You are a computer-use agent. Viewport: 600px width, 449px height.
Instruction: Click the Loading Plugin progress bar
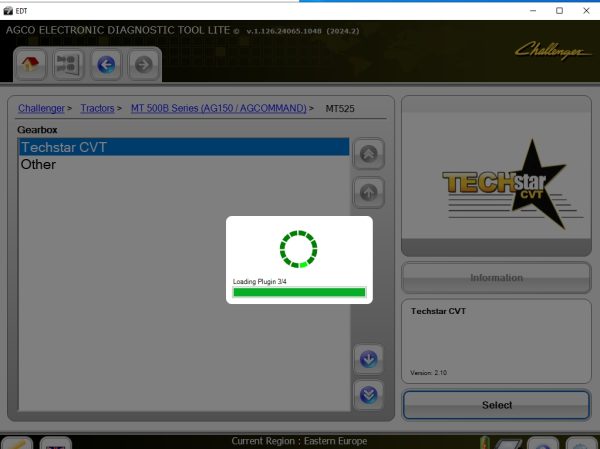(299, 292)
